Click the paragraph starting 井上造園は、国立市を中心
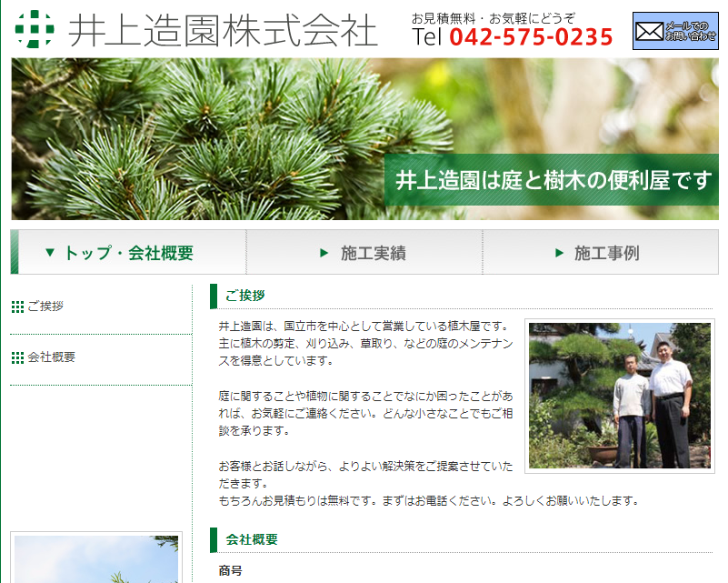This screenshot has width=728, height=583. pos(366,343)
